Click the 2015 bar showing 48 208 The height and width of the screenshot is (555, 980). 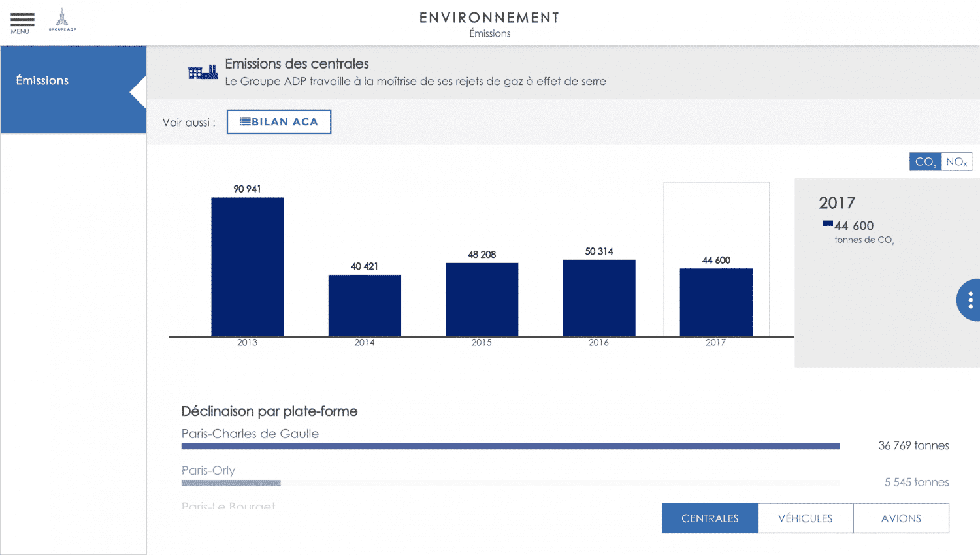[x=482, y=300]
